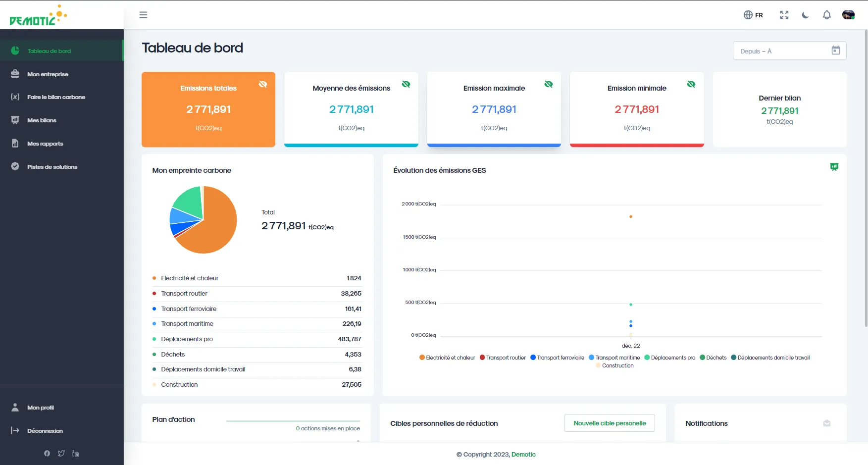Hide the Moyenne des émissions value
Viewport: 868px width, 465px height.
[406, 84]
